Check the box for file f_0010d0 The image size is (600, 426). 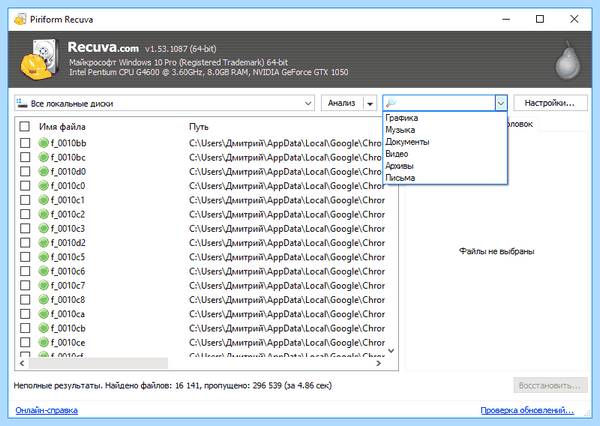(25, 171)
